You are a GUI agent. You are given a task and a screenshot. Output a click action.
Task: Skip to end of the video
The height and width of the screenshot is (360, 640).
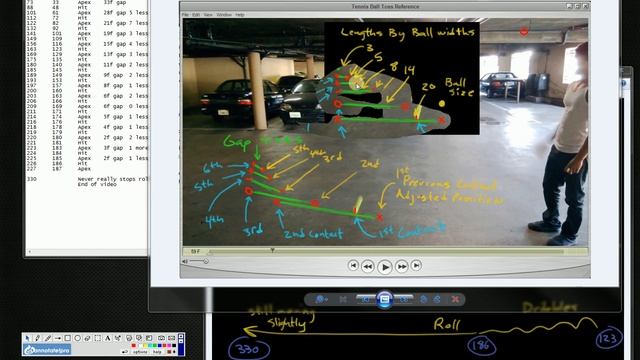point(416,266)
